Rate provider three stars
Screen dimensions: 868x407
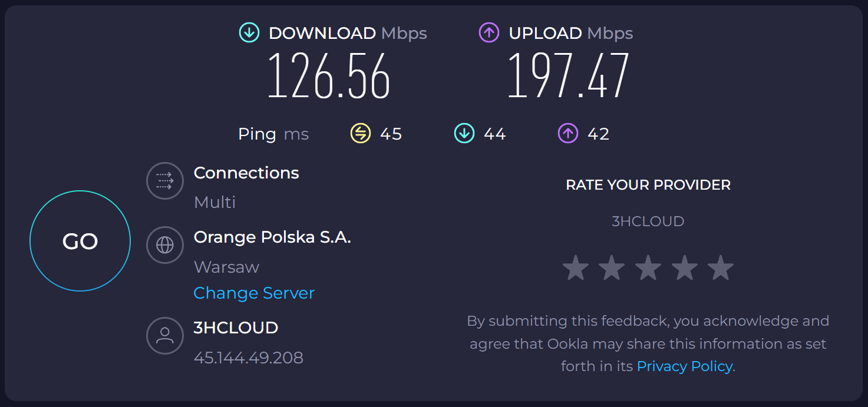pos(648,268)
